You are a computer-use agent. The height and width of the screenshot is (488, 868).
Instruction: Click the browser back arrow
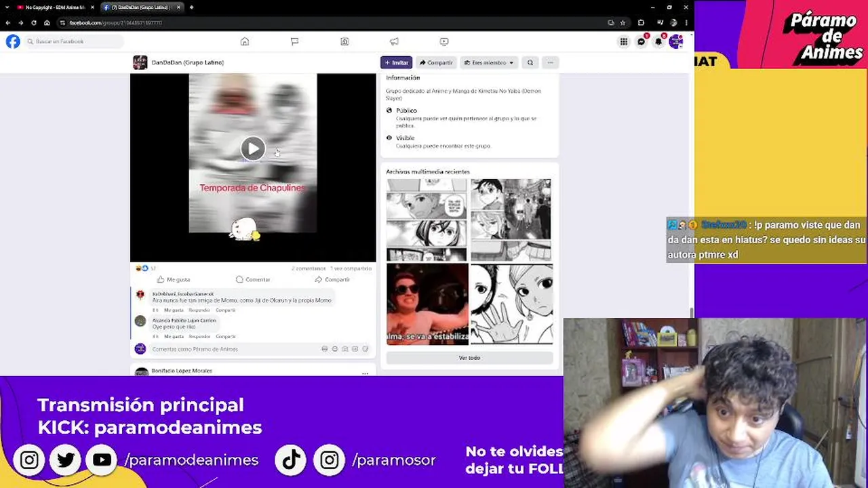point(7,22)
